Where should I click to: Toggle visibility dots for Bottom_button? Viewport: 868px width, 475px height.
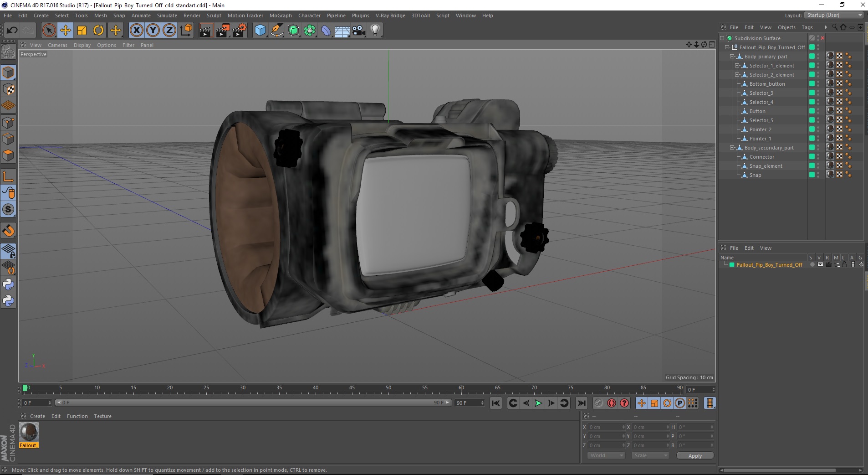[x=818, y=84]
